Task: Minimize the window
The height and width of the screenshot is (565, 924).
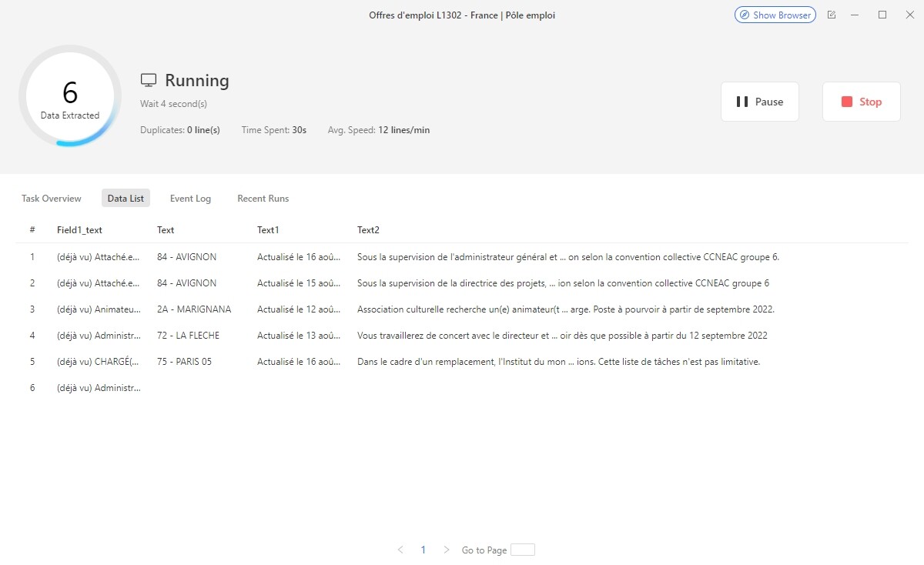Action: point(855,15)
